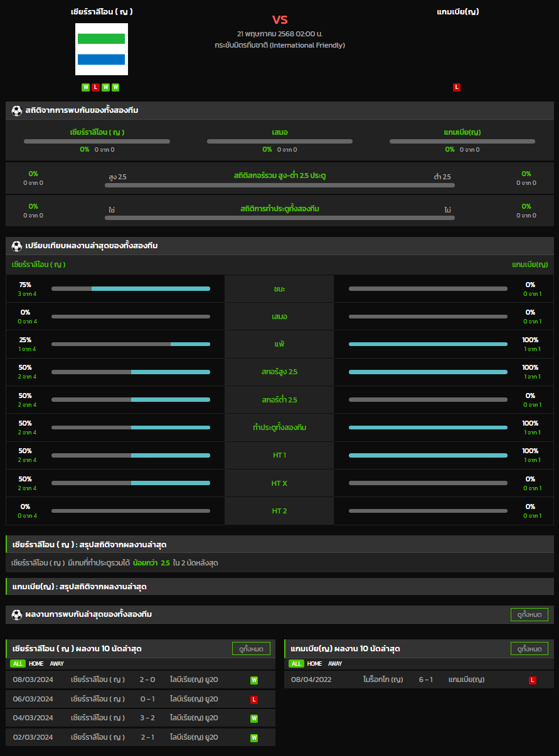
Task: Click the HT 2 row label in the comparison table
Action: click(280, 511)
